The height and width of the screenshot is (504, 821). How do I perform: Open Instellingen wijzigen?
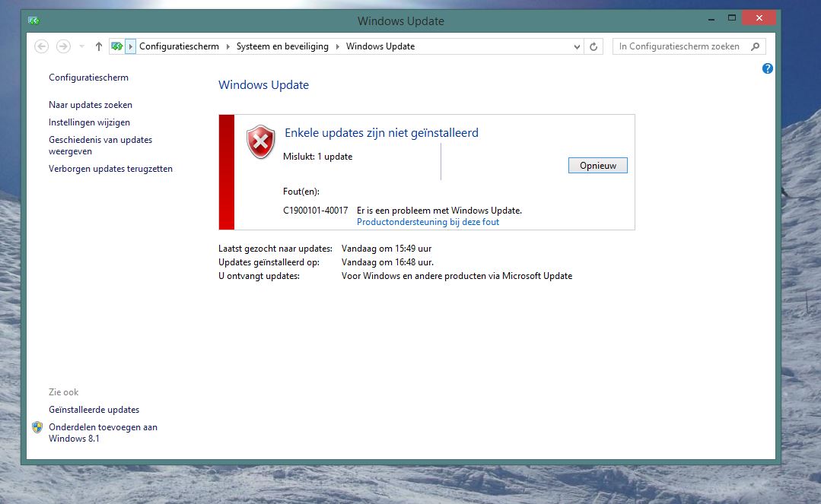(x=90, y=122)
